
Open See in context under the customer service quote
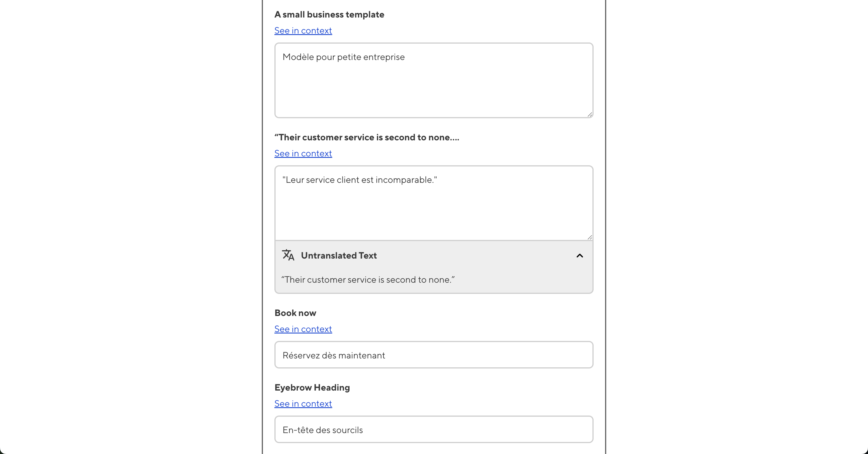click(303, 154)
